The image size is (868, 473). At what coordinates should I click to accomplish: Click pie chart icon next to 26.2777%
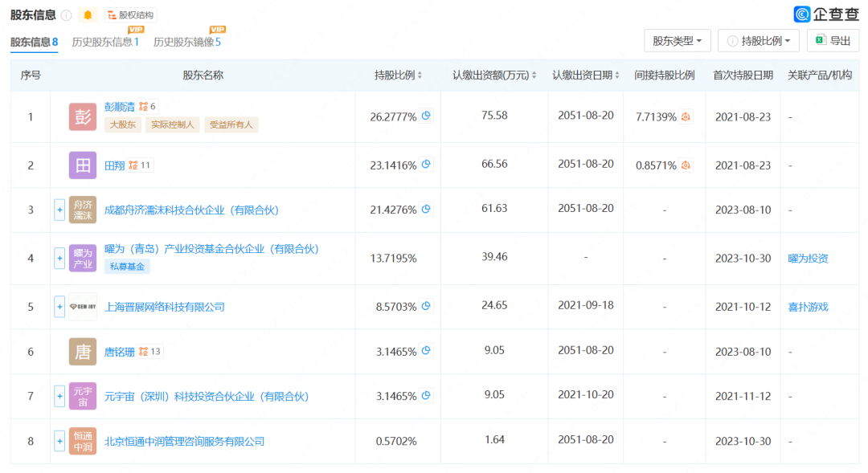426,116
